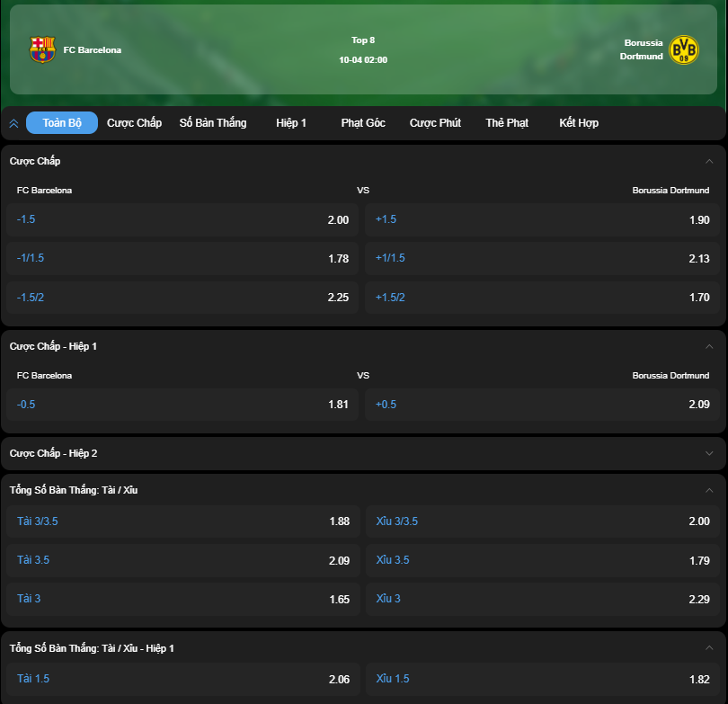728x704 pixels.
Task: Pick Tài 3.5 at 2.09
Action: coord(183,560)
